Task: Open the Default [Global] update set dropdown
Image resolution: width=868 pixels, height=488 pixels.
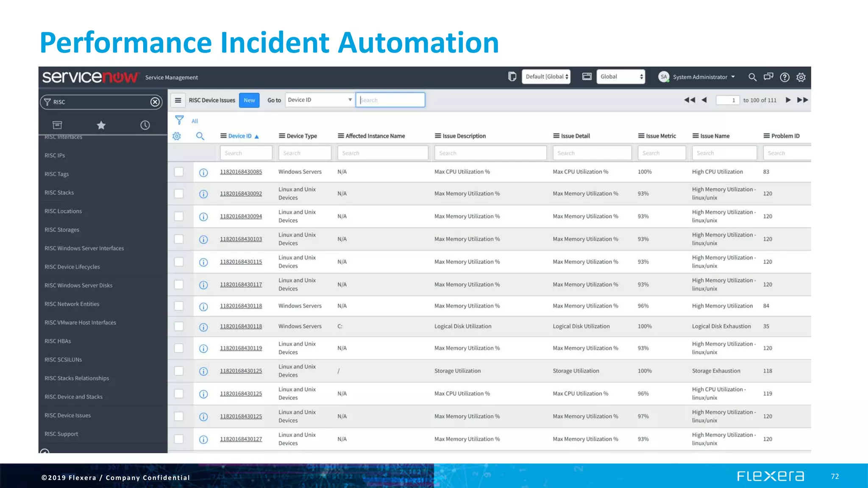Action: pos(546,77)
